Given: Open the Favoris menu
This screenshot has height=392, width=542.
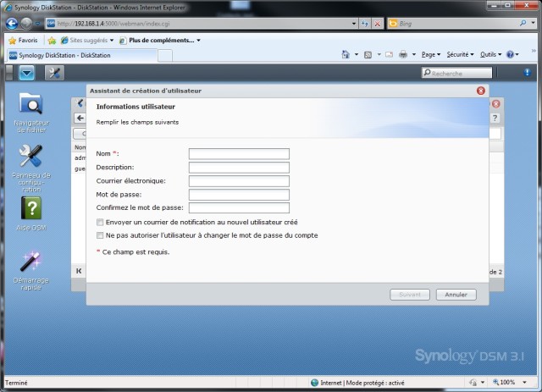Looking at the screenshot, I should point(22,40).
